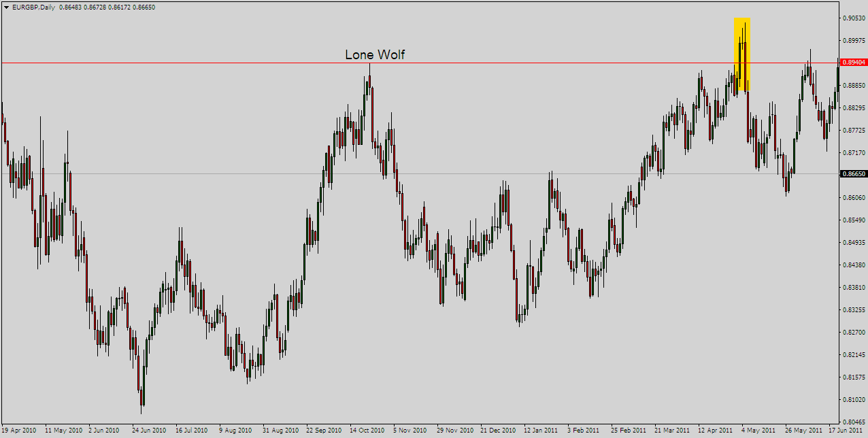Select the EURGBP,Daily symbol title
Viewport: 868px width, 438px height.
(x=34, y=6)
